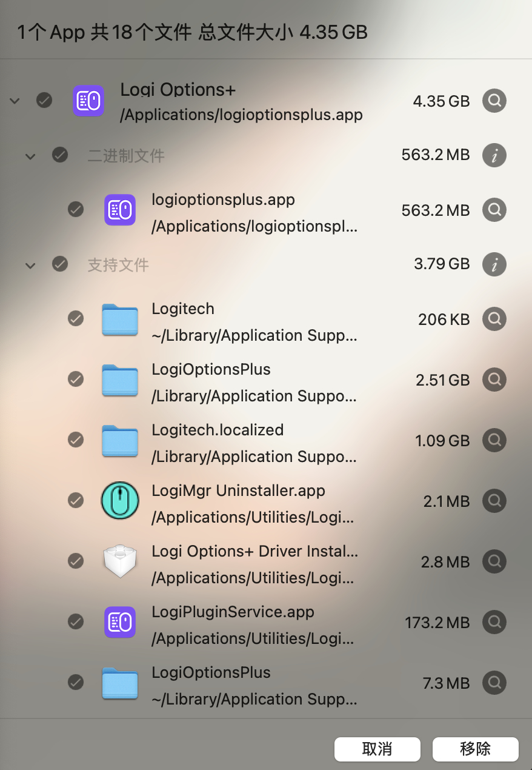This screenshot has height=770, width=532.
Task: Collapse the 支持文件 section
Action: click(30, 266)
